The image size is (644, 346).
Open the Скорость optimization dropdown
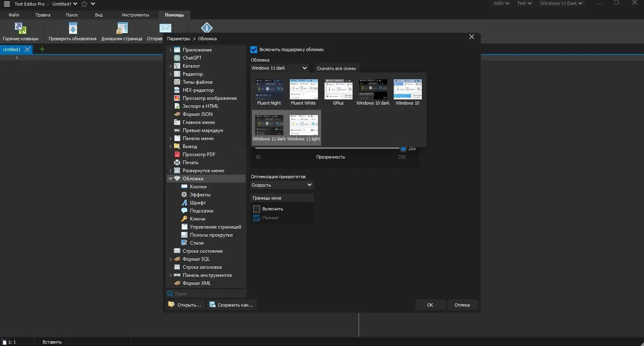(x=282, y=185)
